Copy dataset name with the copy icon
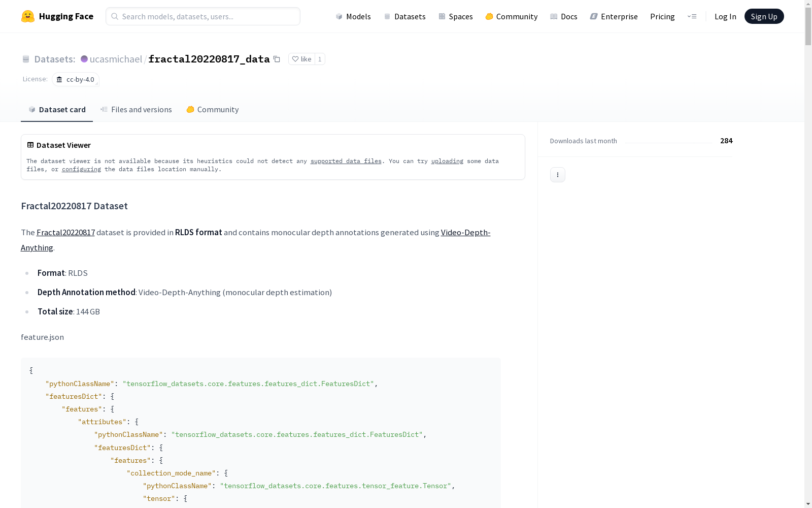This screenshot has height=508, width=812. click(277, 59)
